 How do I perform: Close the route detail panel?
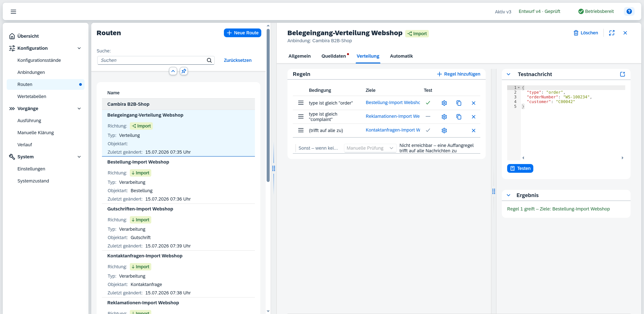625,33
